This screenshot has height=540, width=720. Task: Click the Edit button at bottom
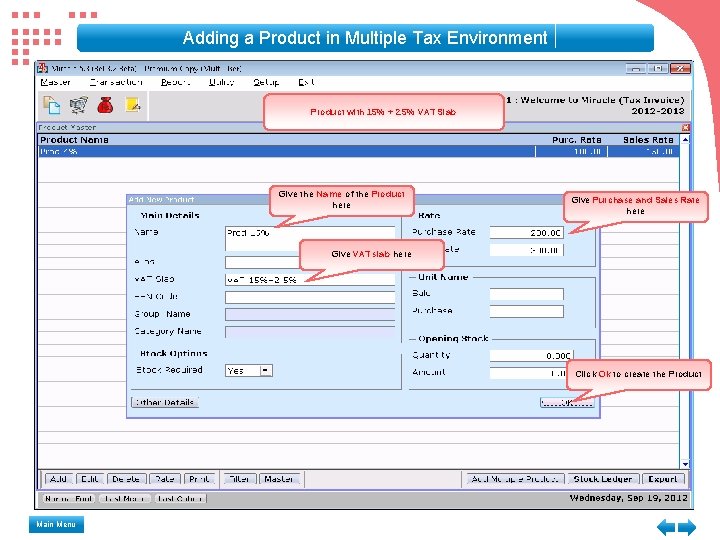point(90,479)
